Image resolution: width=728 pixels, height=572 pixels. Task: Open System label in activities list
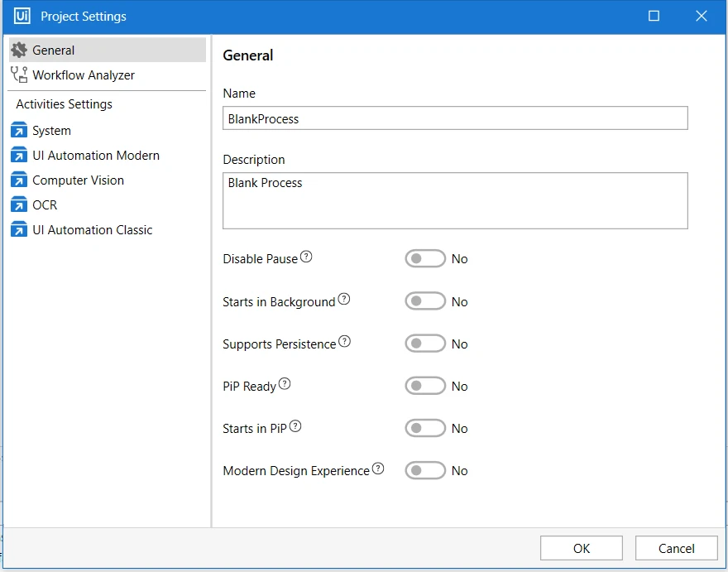click(x=51, y=131)
